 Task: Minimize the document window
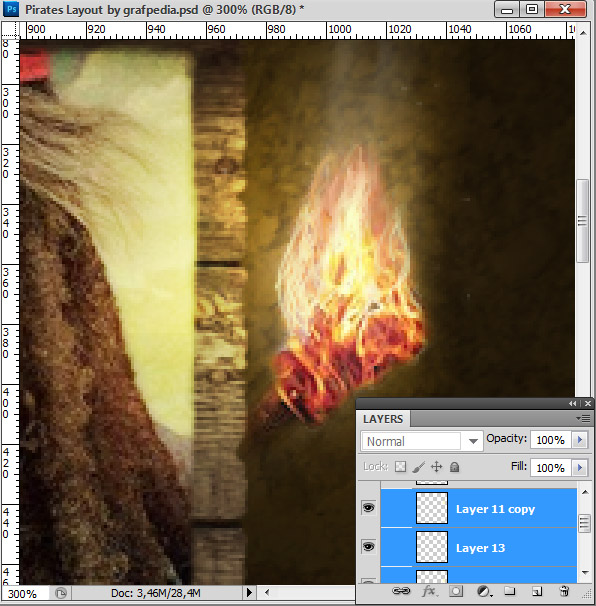click(x=507, y=9)
